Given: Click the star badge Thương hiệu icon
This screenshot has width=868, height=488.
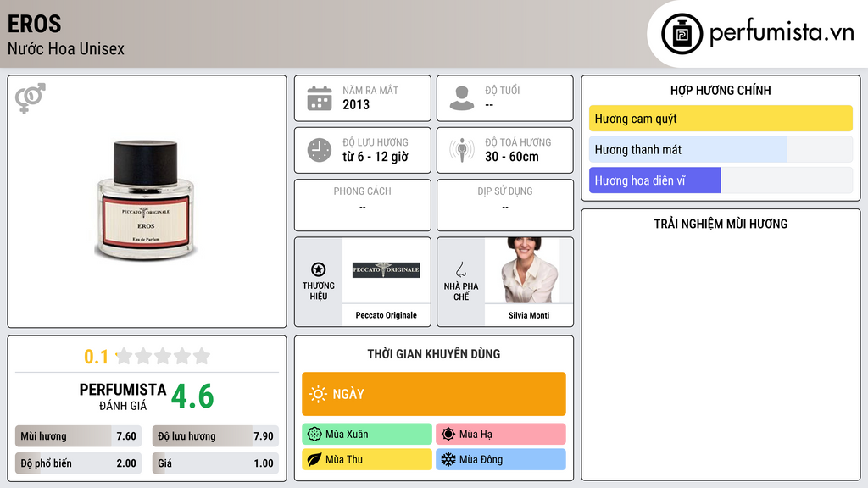Looking at the screenshot, I should click(319, 269).
